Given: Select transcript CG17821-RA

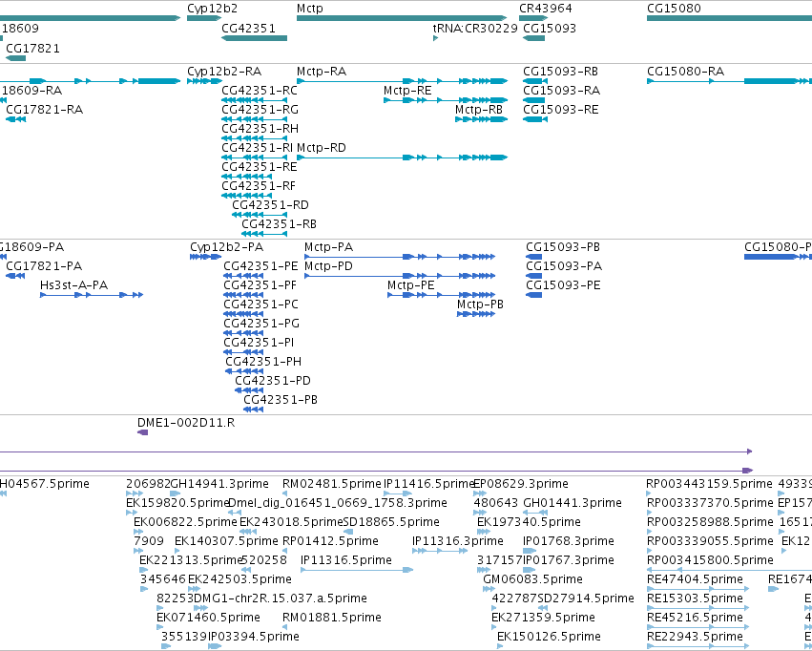Looking at the screenshot, I should click(44, 109).
